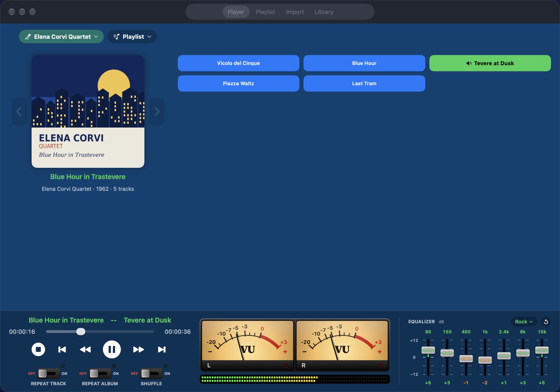
Task: Toggle the Shuffle switch
Action: point(151,373)
